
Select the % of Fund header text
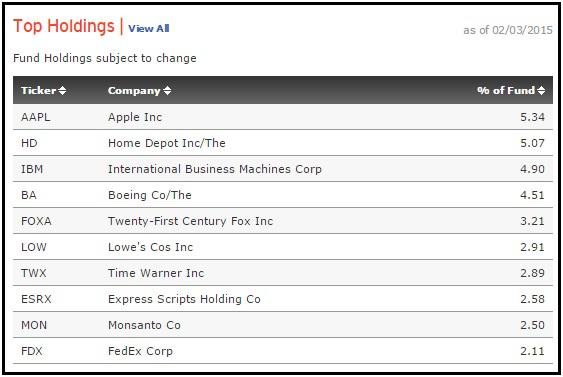pos(506,90)
